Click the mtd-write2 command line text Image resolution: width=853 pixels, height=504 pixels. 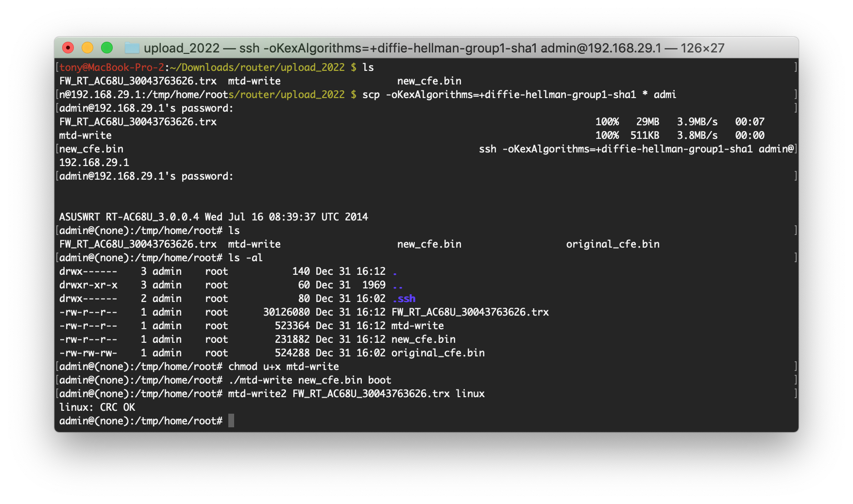tap(356, 394)
